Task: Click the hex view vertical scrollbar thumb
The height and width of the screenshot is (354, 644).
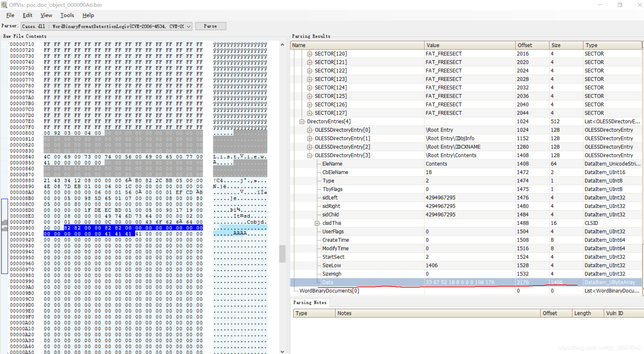Action: click(282, 254)
